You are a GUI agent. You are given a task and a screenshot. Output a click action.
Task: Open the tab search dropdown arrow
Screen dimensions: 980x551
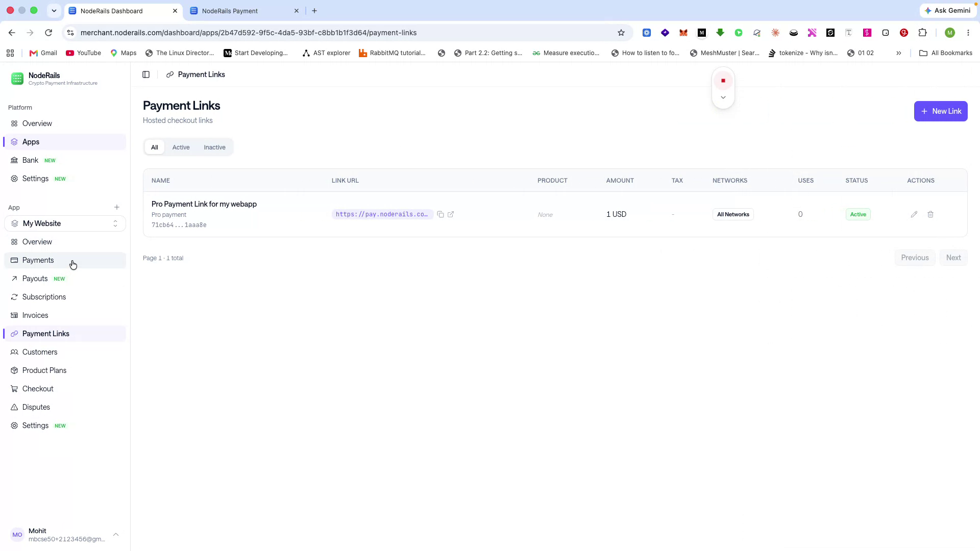(54, 11)
